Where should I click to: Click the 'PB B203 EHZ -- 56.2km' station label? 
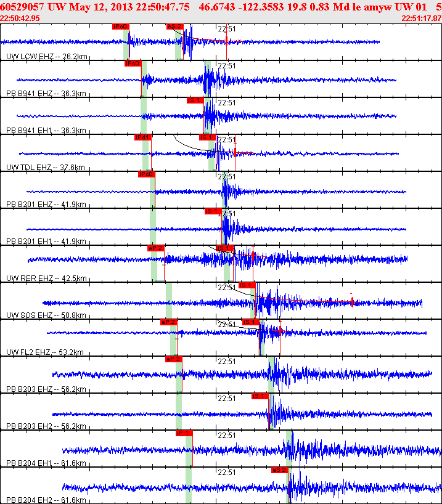(x=46, y=389)
